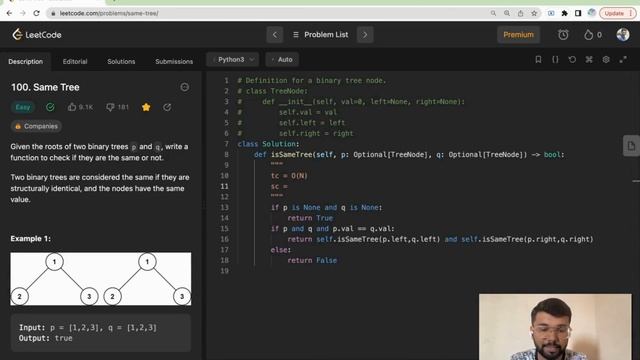Click the 'return False' code line
Image resolution: width=640 pixels, height=360 pixels.
click(312, 260)
